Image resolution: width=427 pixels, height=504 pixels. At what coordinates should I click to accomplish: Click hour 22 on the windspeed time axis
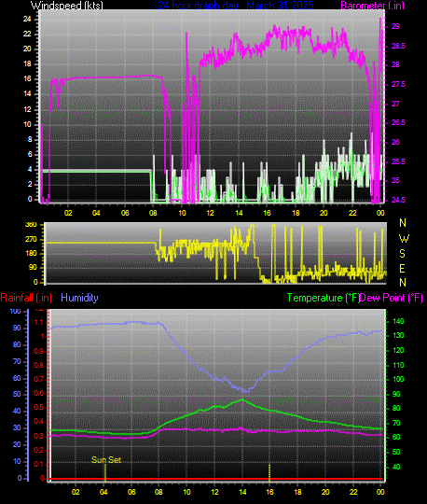pyautogui.click(x=352, y=213)
